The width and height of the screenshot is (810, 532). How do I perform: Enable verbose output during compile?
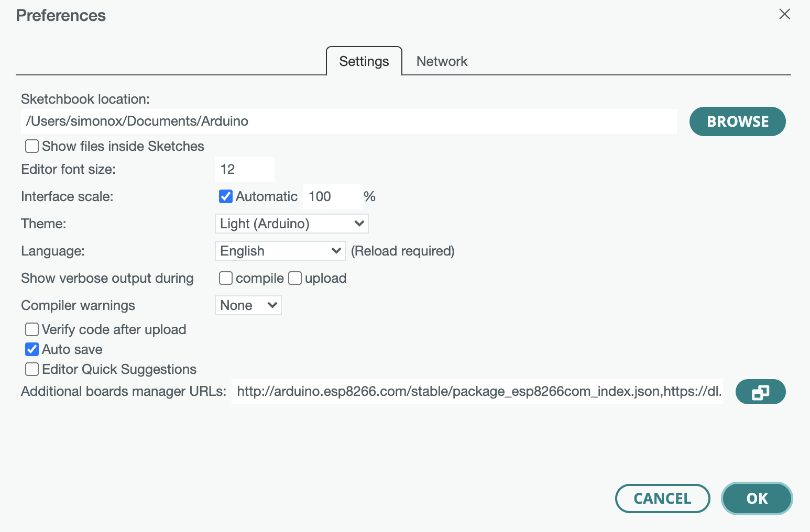[226, 278]
